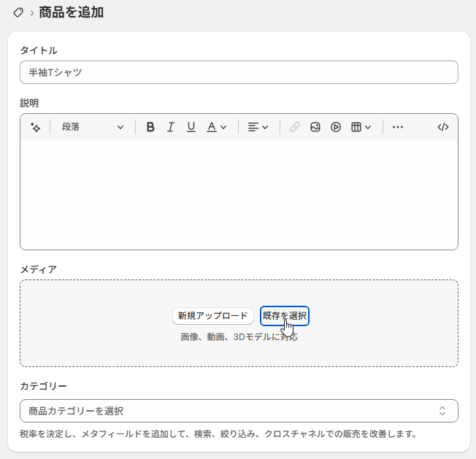This screenshot has height=459, width=476.
Task: Open the more options ellipsis menu
Action: tap(398, 127)
